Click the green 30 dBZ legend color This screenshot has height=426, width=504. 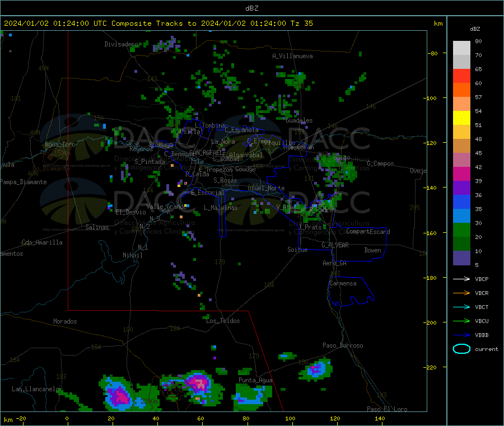(461, 230)
